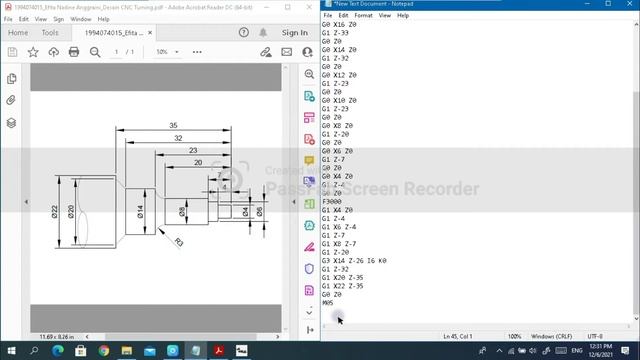Click the search magnifier in tools pane

pos(309,74)
